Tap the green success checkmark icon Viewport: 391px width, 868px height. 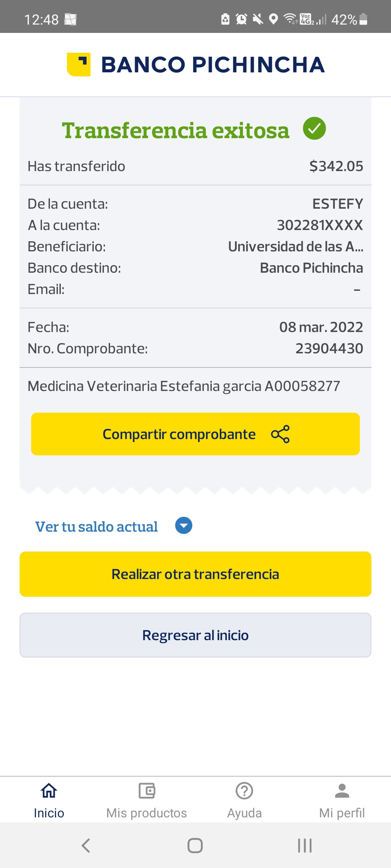(314, 128)
